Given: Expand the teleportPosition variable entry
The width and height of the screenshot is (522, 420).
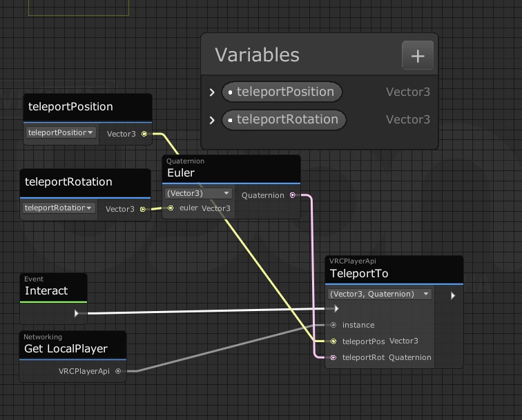Looking at the screenshot, I should click(213, 92).
